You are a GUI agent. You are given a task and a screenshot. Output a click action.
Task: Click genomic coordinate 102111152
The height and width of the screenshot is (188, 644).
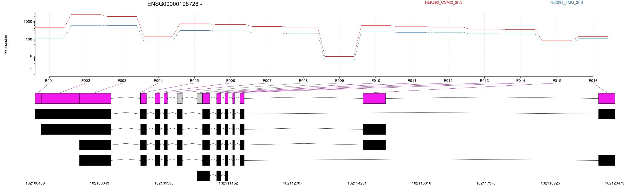pos(228,183)
